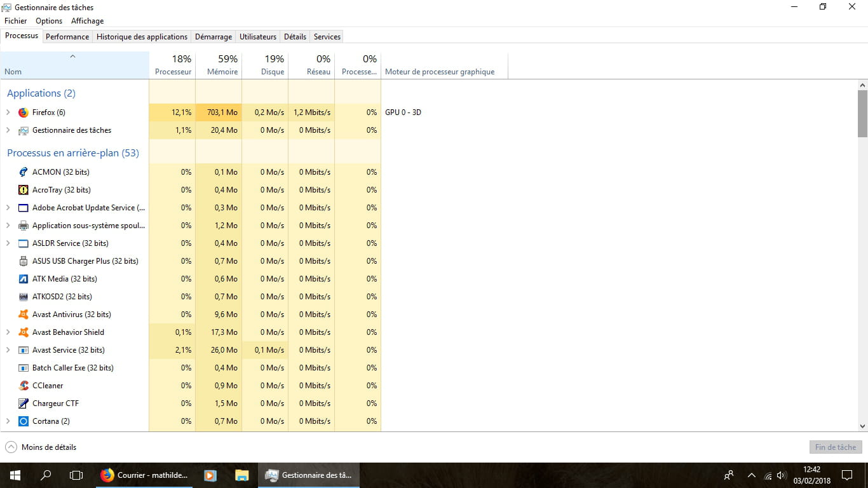The width and height of the screenshot is (868, 488).
Task: Open File Explorer from taskbar
Action: [x=241, y=475]
